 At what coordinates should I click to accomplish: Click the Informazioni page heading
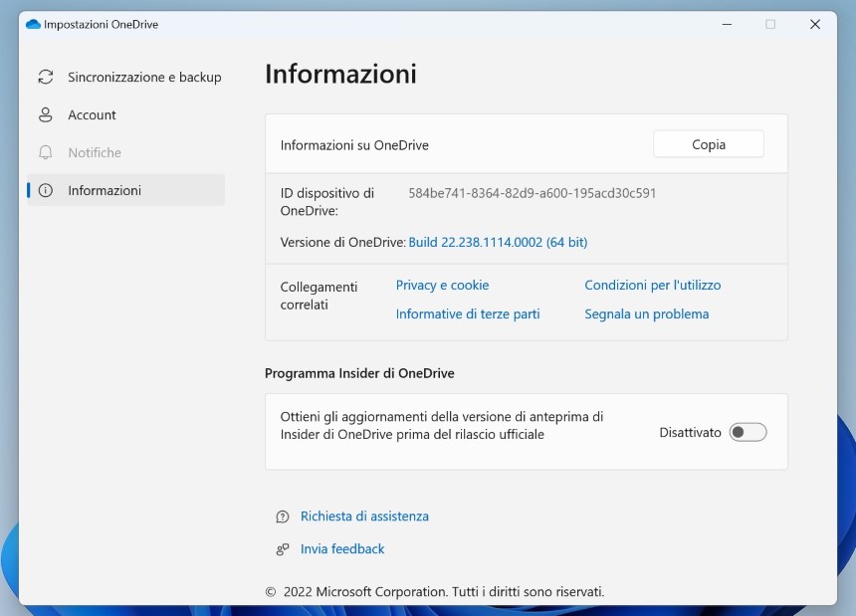pyautogui.click(x=340, y=74)
